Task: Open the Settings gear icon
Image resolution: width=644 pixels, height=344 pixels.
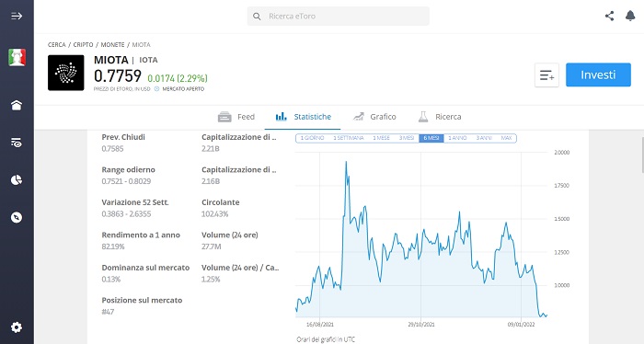Action: (17, 327)
